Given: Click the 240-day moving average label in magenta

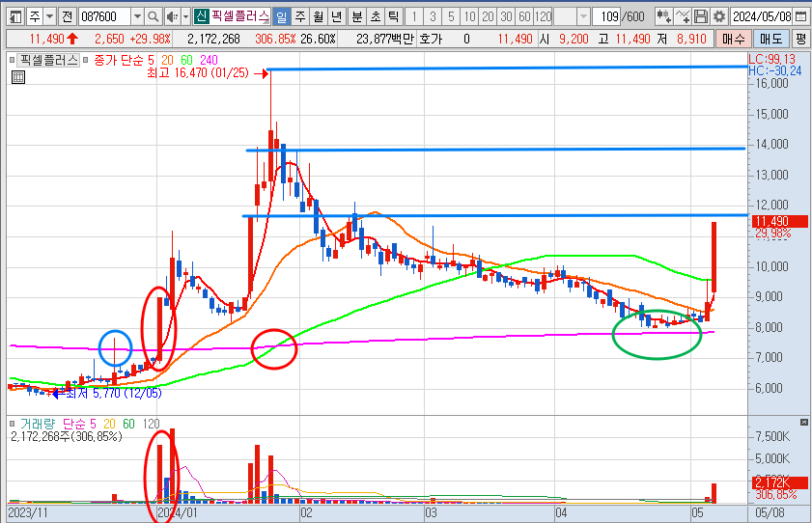Looking at the screenshot, I should point(209,60).
